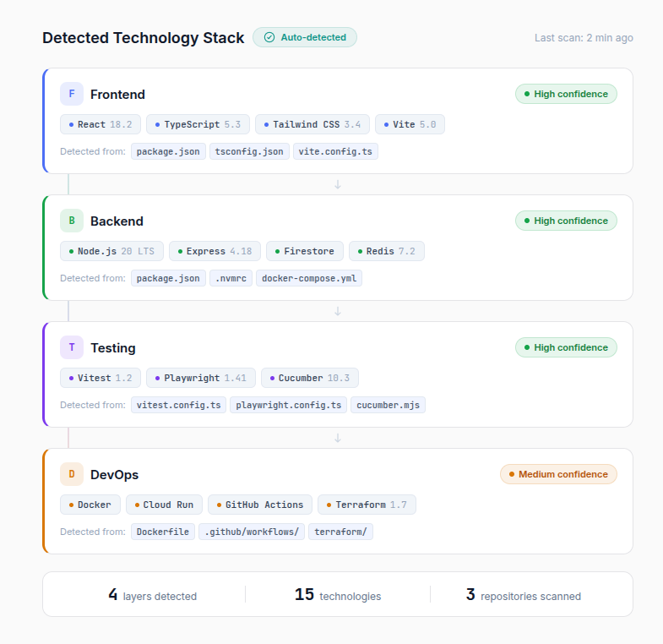Click playwright.config.ts source file
This screenshot has width=663, height=644.
coord(288,405)
